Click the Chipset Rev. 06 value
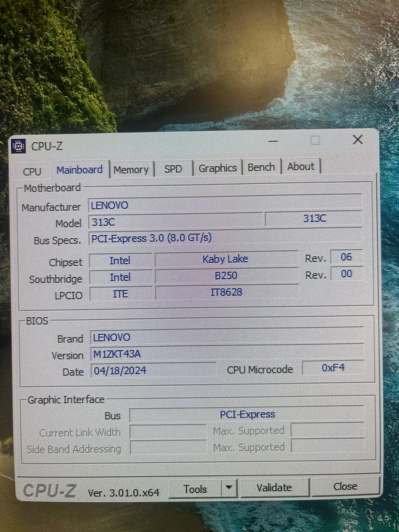The image size is (399, 532). [x=346, y=257]
